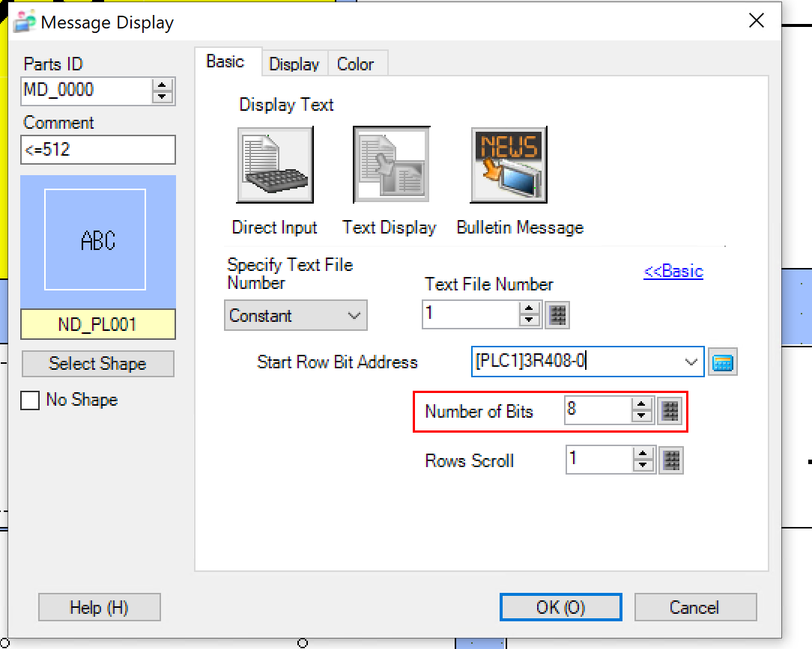Increase the Rows Scroll value
This screenshot has width=812, height=649.
point(643,455)
